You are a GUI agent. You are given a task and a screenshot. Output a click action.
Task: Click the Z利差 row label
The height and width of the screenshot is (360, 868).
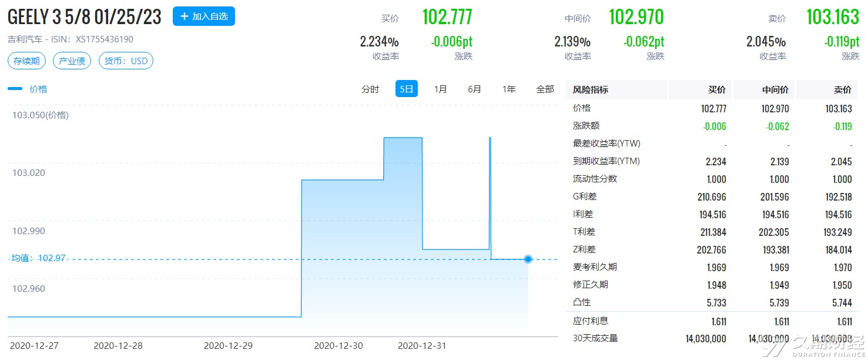click(x=585, y=249)
